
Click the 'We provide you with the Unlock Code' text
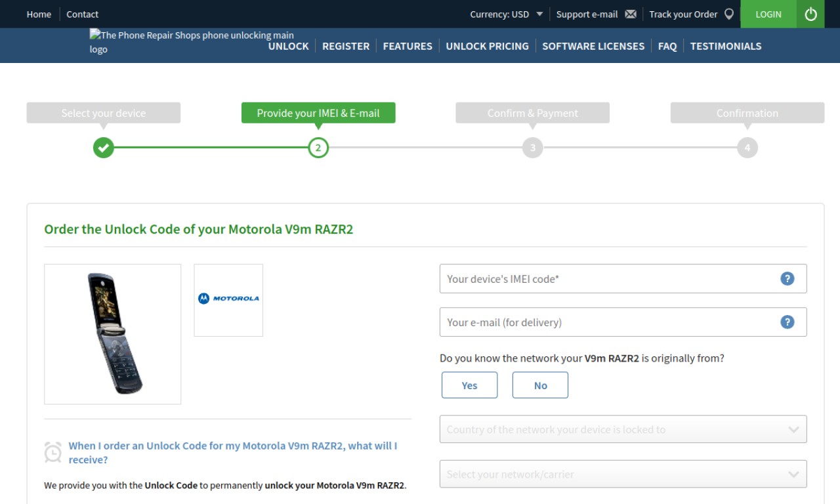(x=225, y=486)
